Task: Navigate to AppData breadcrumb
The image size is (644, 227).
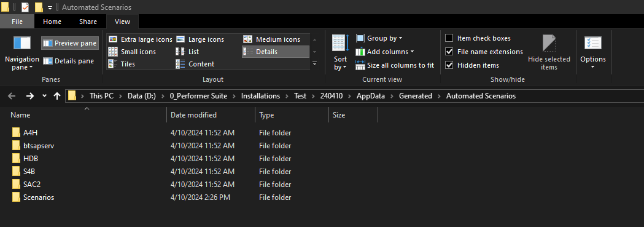Action: [x=370, y=96]
